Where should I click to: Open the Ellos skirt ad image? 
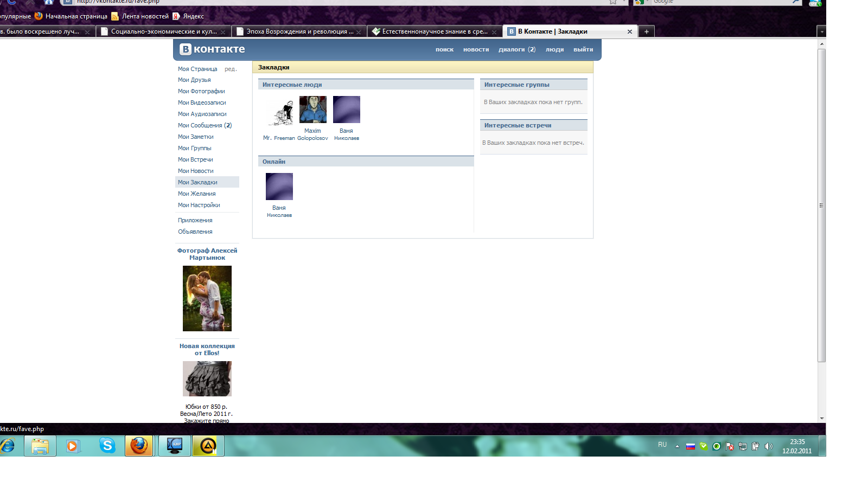pyautogui.click(x=207, y=378)
